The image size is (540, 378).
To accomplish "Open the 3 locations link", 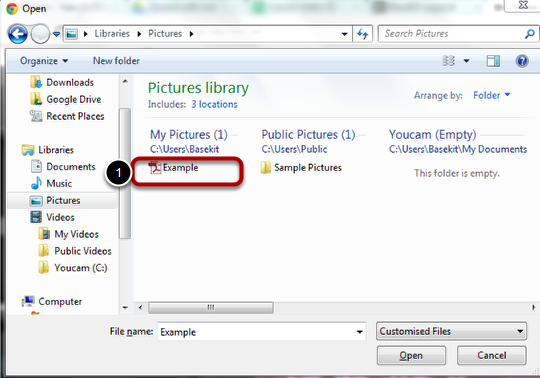I will coord(214,104).
